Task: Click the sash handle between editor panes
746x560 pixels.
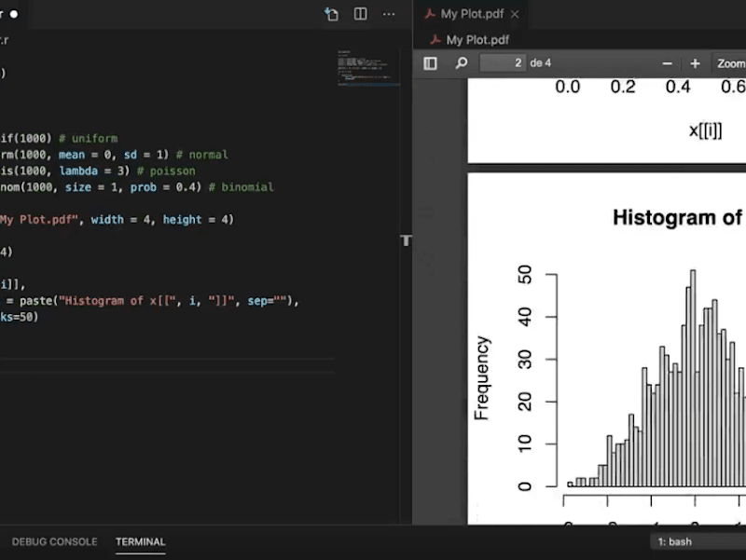Action: coord(406,240)
